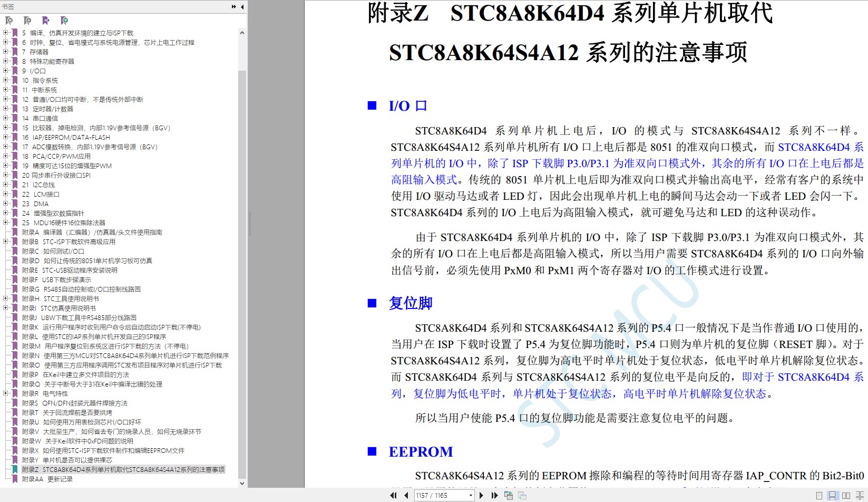The height and width of the screenshot is (502, 868).
Task: Open bookmark 24 增强型双数据指针
Action: pos(53,213)
